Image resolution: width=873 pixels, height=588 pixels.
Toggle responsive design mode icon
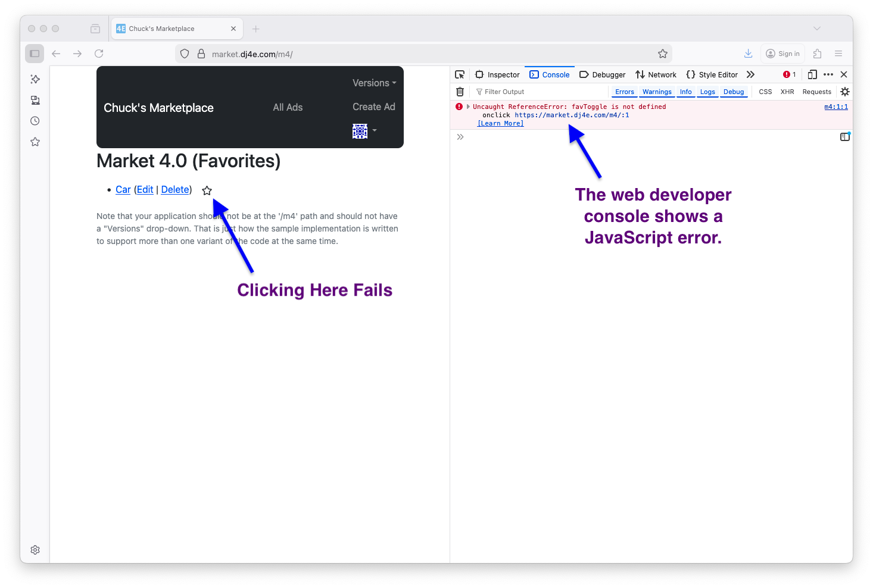click(x=812, y=74)
